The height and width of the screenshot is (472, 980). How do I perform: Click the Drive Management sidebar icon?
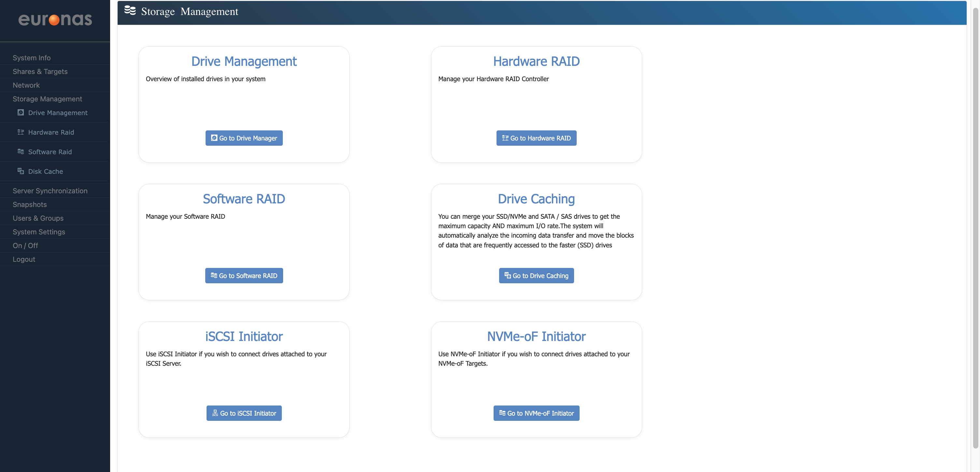[21, 113]
